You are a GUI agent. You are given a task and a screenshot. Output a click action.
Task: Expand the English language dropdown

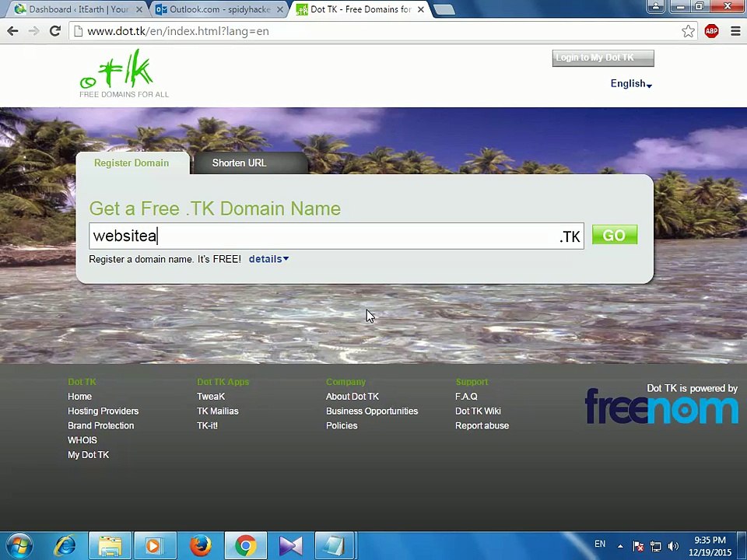pyautogui.click(x=631, y=84)
